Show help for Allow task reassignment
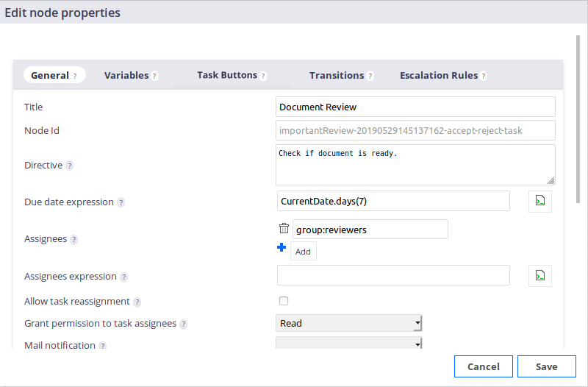The width and height of the screenshot is (588, 387). point(137,302)
